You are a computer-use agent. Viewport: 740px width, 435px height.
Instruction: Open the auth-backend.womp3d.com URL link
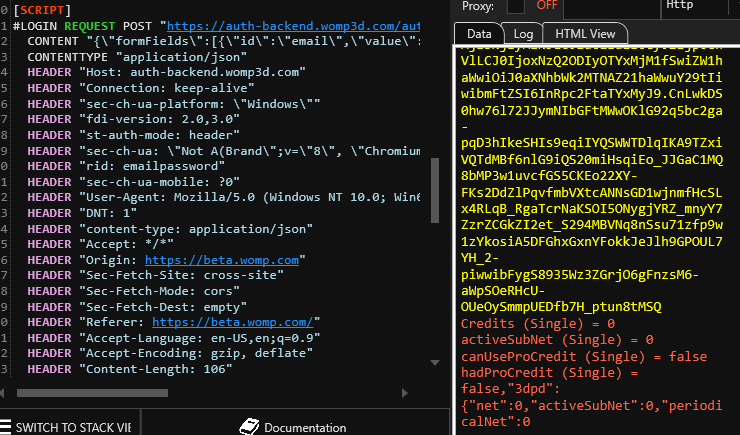click(x=293, y=26)
